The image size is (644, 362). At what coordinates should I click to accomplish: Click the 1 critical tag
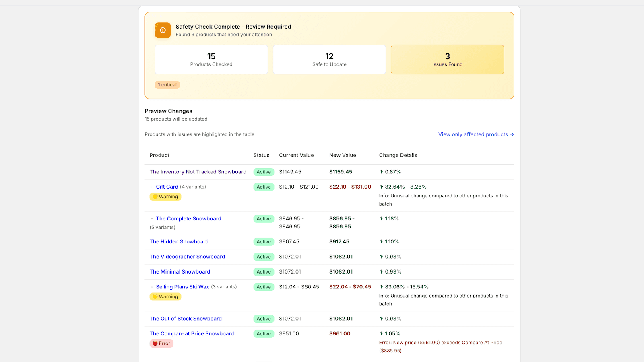pos(167,85)
